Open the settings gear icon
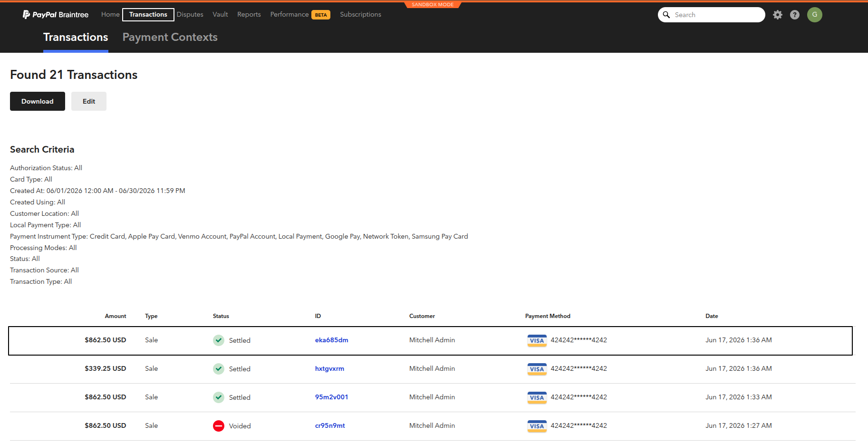868x444 pixels. 778,15
